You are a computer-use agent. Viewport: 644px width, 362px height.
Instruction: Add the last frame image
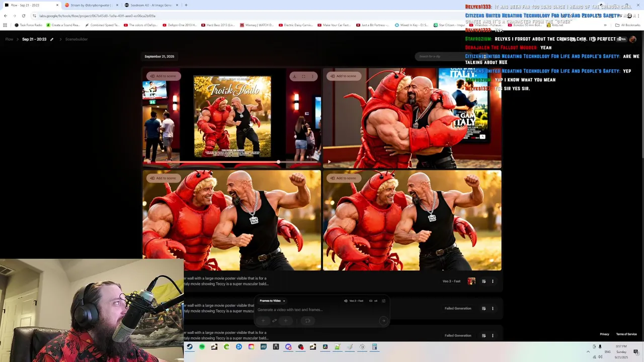tap(286, 321)
